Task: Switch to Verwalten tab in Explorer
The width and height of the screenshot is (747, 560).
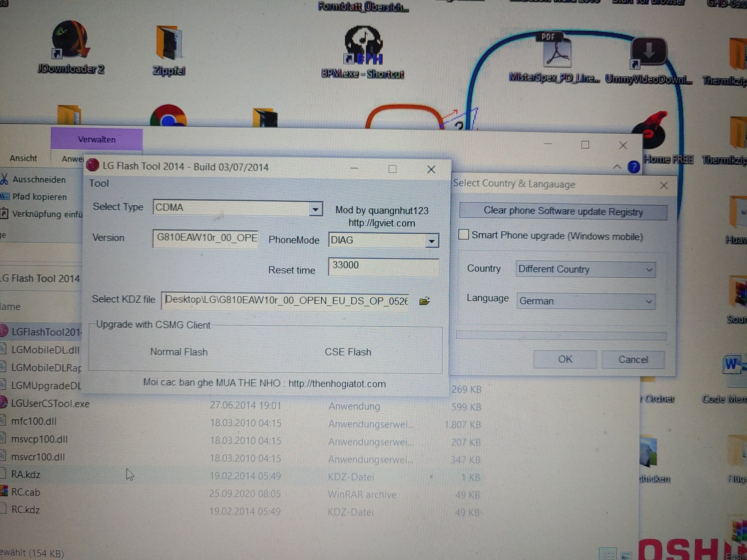Action: pos(96,139)
